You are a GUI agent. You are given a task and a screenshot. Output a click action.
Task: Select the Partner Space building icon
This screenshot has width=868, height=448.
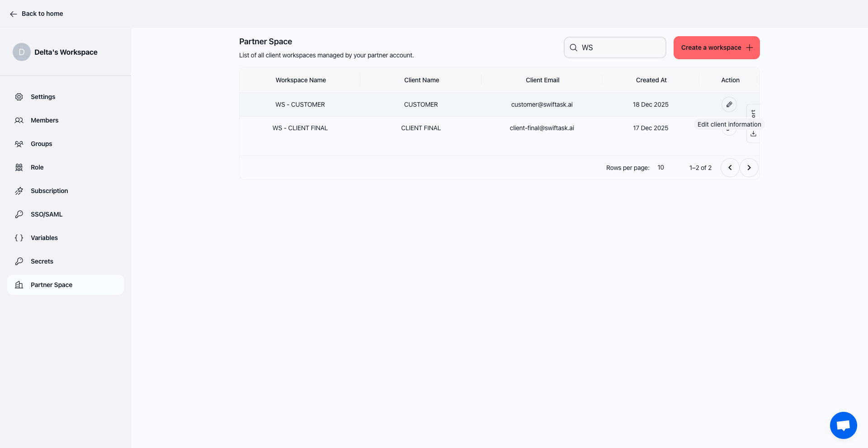coord(19,285)
